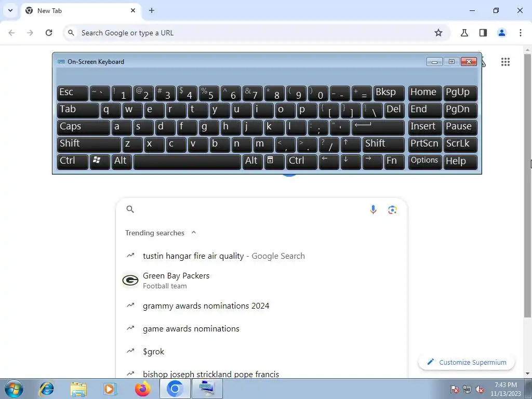Click the context menu key on the keyboard
This screenshot has width=532, height=399.
click(274, 161)
